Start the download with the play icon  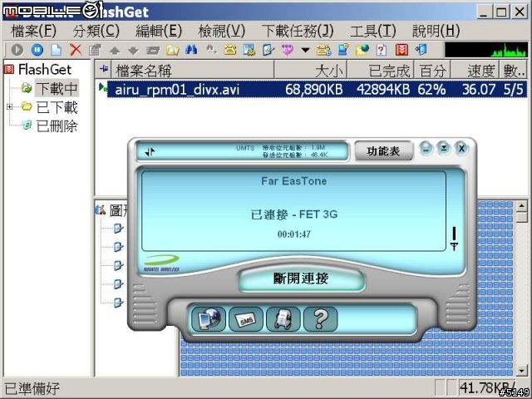coord(17,50)
